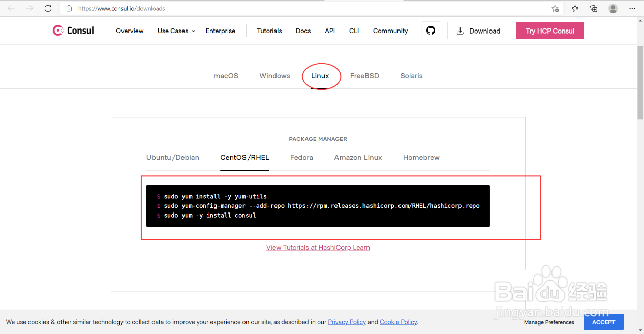
Task: Open the Privacy Policy link
Action: tap(347, 322)
